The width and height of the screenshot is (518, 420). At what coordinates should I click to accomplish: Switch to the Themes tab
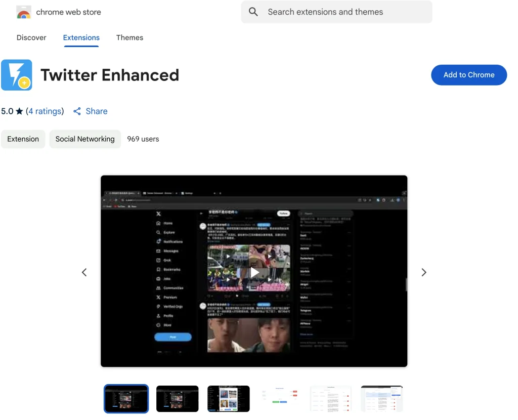click(x=129, y=37)
